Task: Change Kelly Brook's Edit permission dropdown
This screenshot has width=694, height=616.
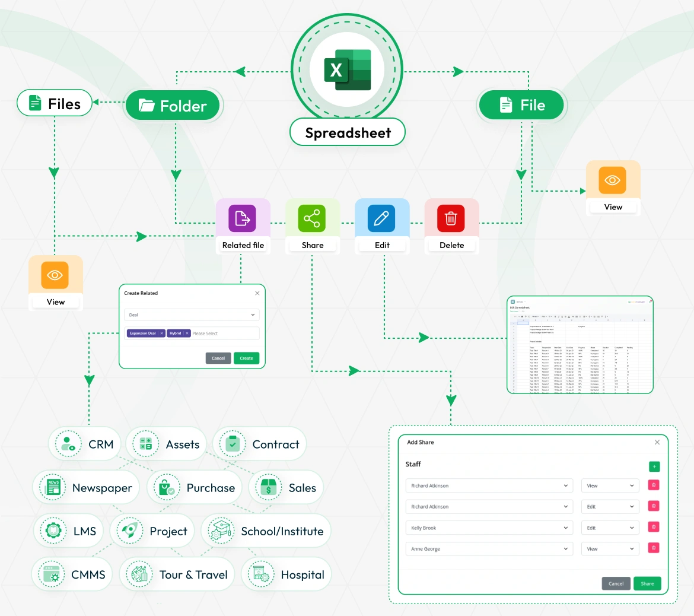Action: click(610, 528)
